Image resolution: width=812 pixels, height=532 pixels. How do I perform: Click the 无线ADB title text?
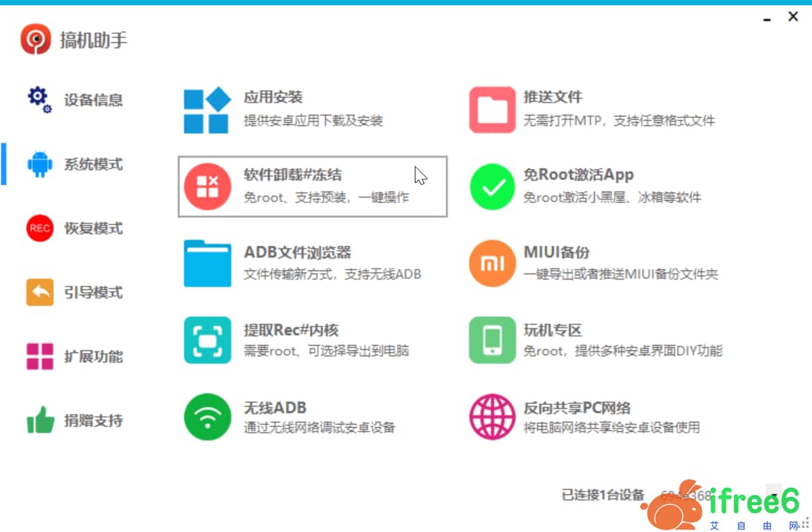[x=275, y=408]
